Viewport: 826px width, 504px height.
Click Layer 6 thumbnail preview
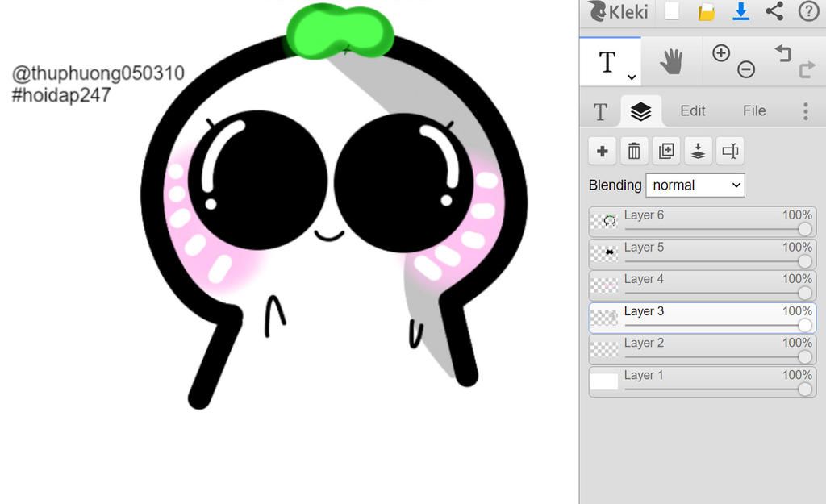pos(603,221)
